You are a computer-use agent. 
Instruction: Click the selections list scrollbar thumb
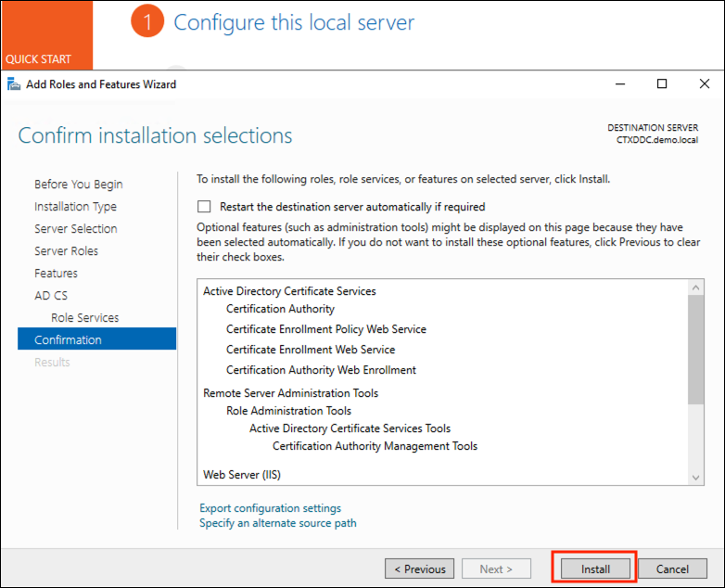(x=696, y=350)
